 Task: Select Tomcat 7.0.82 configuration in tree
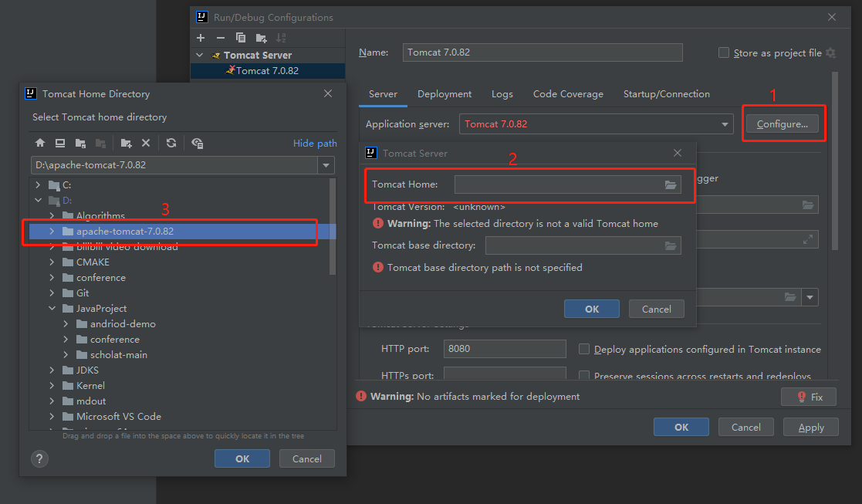(x=268, y=70)
